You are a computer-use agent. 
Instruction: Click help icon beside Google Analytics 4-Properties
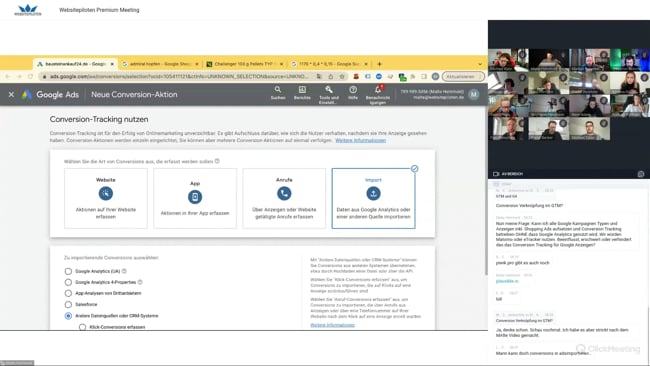[x=140, y=282]
